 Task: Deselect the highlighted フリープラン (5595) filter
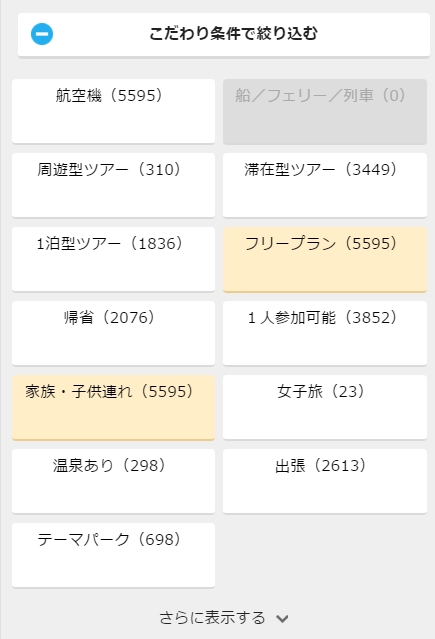point(325,260)
